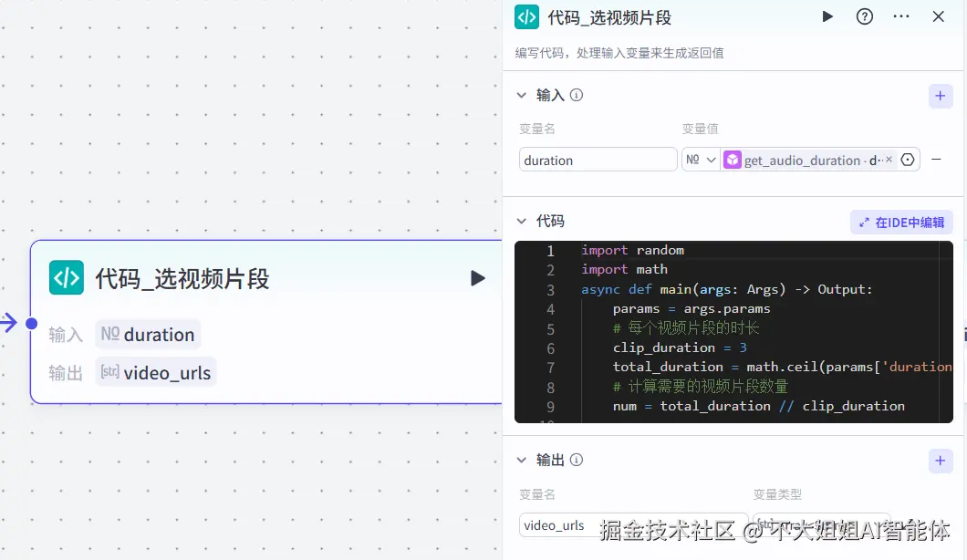Image resolution: width=967 pixels, height=560 pixels.
Task: Open the help icon in the panel header
Action: pyautogui.click(x=864, y=16)
